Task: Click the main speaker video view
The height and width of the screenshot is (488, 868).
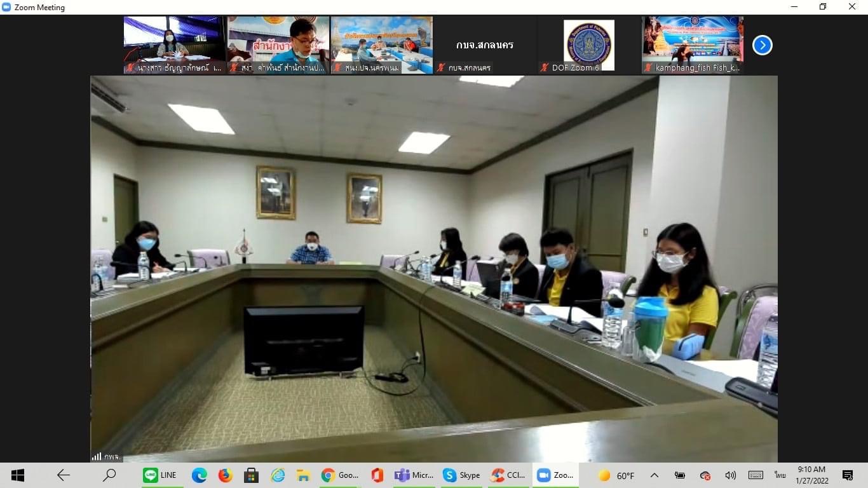Action: (x=434, y=269)
